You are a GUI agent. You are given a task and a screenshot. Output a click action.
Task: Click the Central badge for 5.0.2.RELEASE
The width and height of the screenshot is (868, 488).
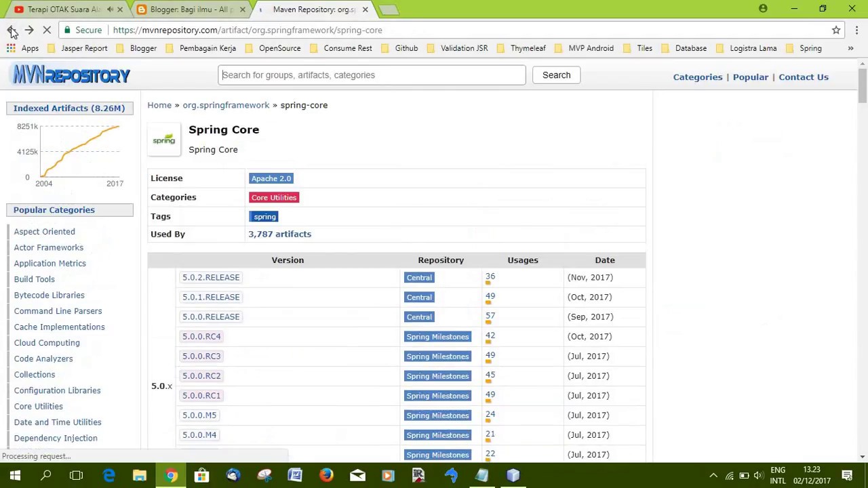tap(419, 277)
